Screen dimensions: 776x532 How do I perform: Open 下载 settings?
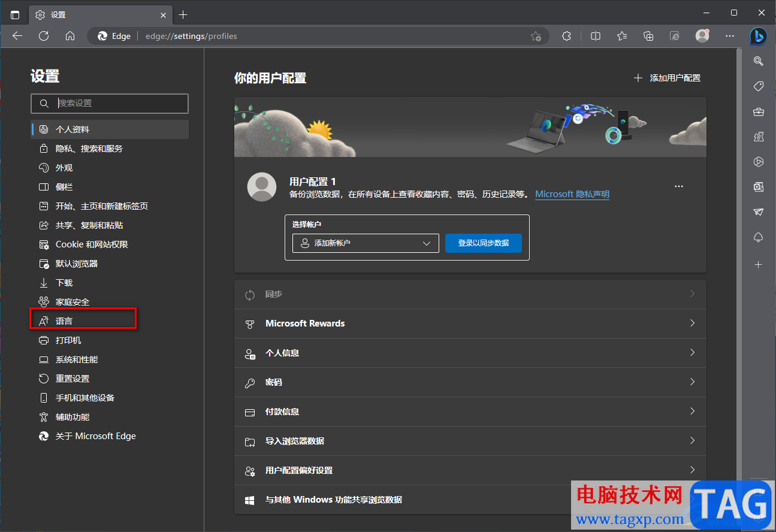coord(110,283)
